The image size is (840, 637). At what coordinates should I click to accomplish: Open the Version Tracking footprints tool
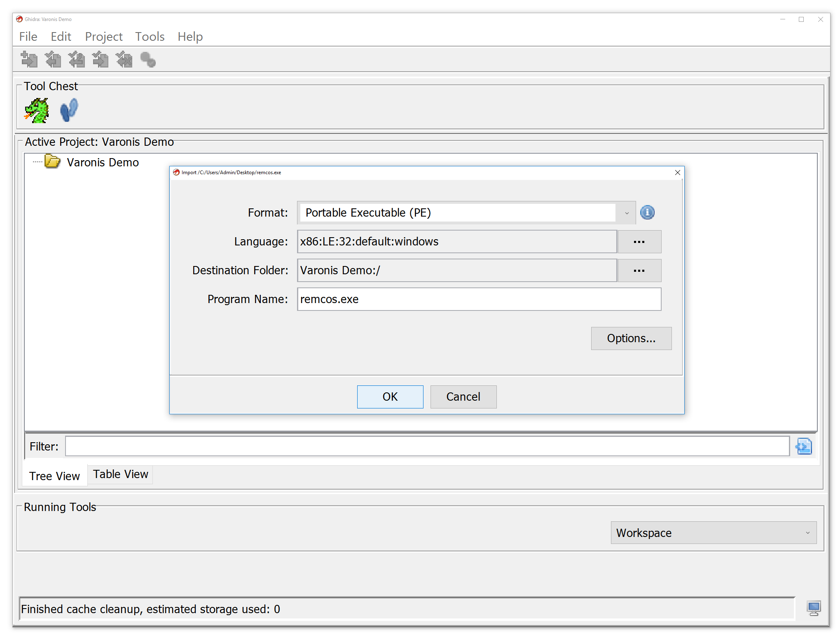[x=68, y=110]
